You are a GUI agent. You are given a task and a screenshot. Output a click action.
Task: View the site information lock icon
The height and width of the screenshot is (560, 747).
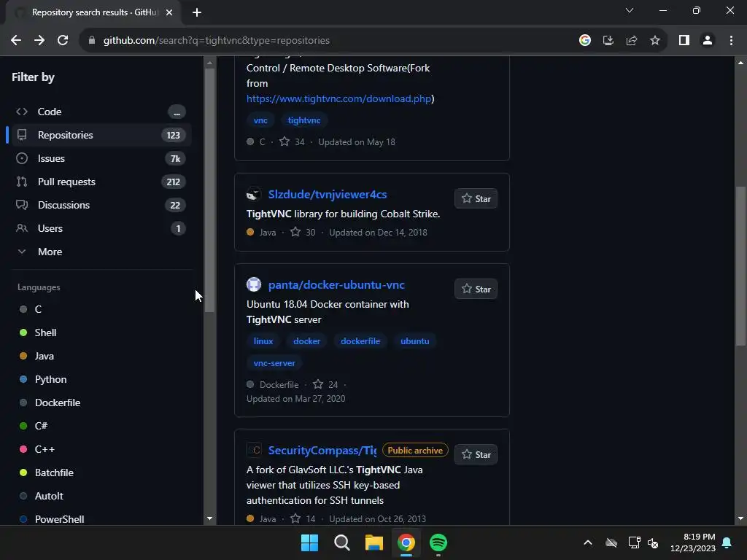(x=92, y=41)
